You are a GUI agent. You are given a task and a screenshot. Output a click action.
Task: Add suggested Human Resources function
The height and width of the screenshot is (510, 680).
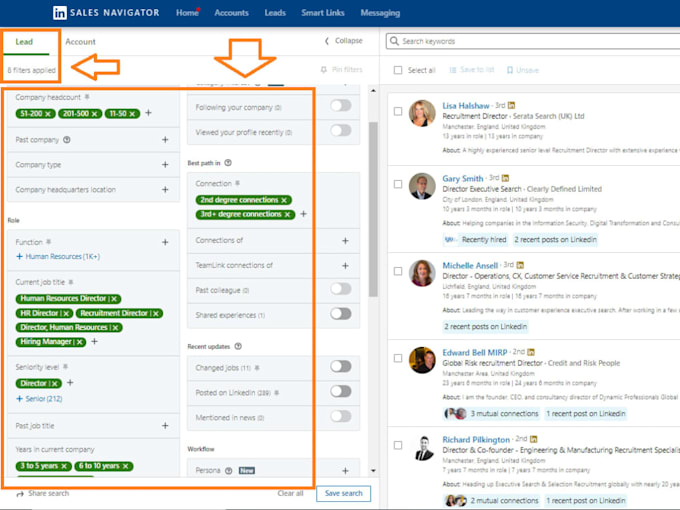(x=58, y=257)
